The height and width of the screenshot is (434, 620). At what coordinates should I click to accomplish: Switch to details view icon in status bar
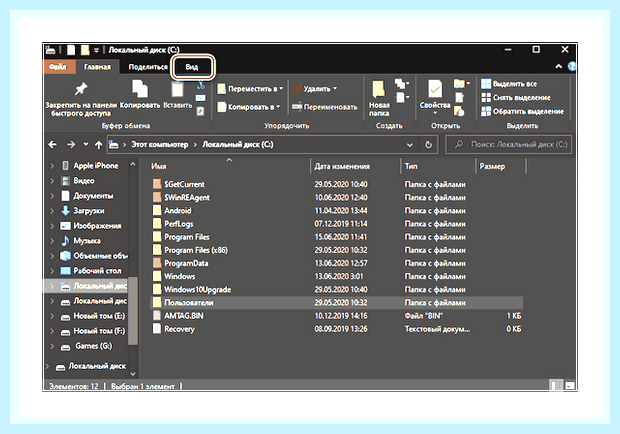(556, 385)
